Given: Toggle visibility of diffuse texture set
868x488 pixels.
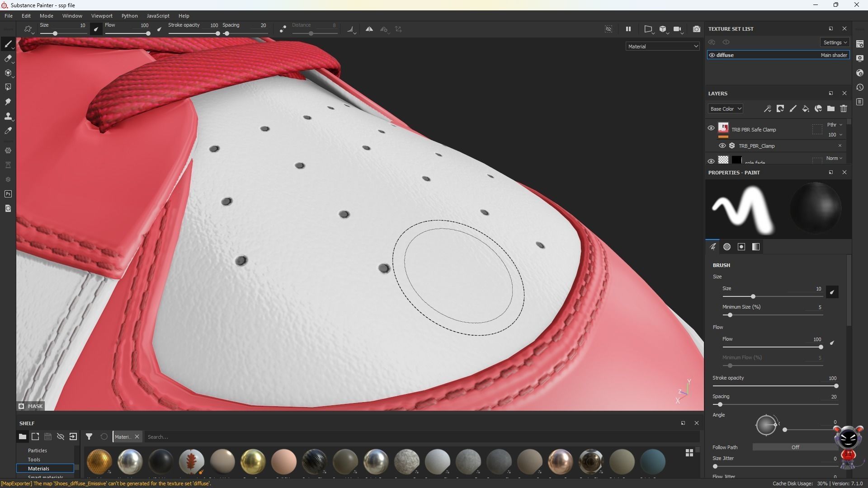Looking at the screenshot, I should (x=712, y=55).
